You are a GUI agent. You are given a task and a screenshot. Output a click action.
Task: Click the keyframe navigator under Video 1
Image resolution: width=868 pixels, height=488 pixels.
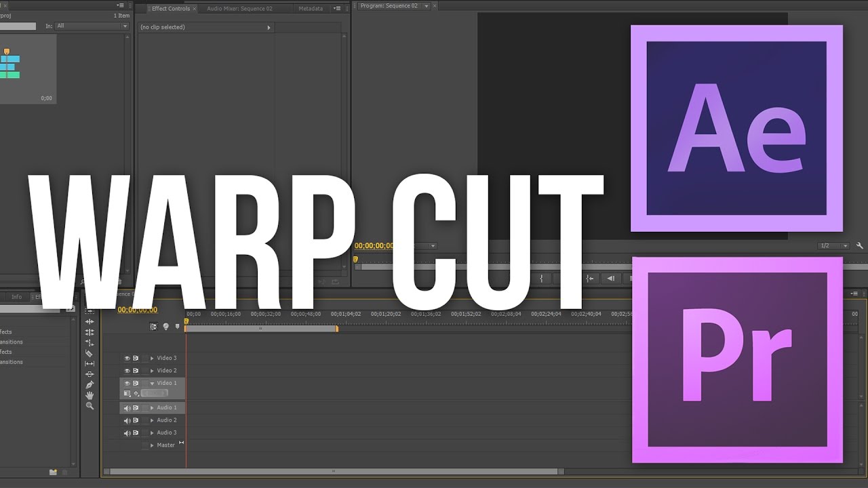coord(156,393)
